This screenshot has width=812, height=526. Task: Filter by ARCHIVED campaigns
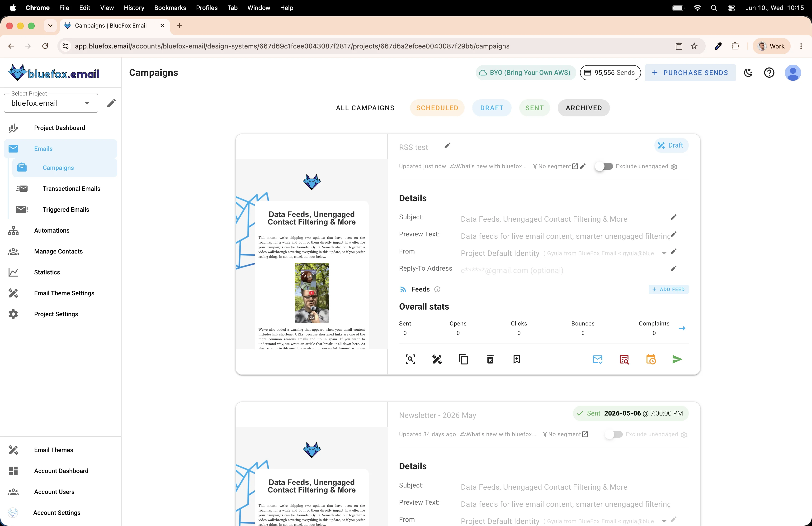click(583, 108)
